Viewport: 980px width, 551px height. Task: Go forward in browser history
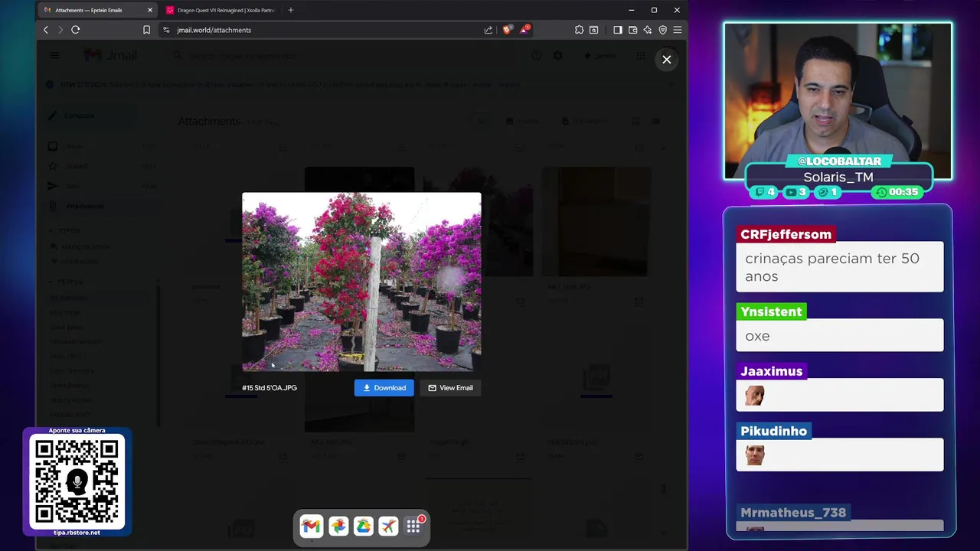click(x=60, y=30)
